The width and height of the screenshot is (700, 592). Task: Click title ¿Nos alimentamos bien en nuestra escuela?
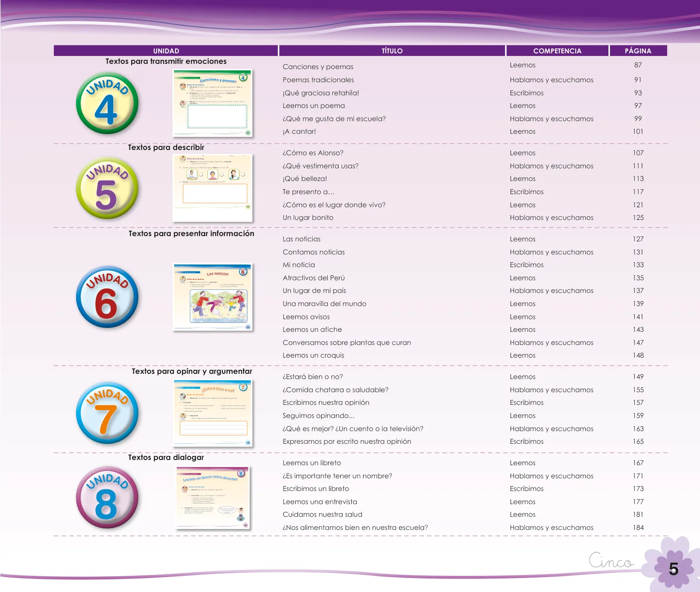355,528
